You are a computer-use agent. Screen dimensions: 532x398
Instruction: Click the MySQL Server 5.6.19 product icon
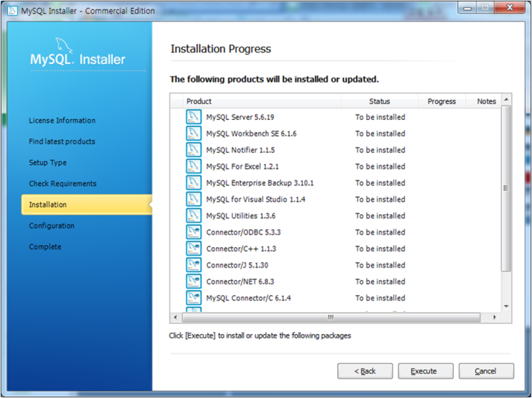coord(193,117)
